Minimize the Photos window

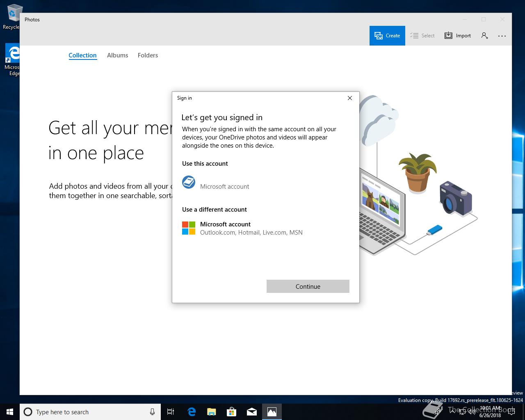pyautogui.click(x=465, y=19)
